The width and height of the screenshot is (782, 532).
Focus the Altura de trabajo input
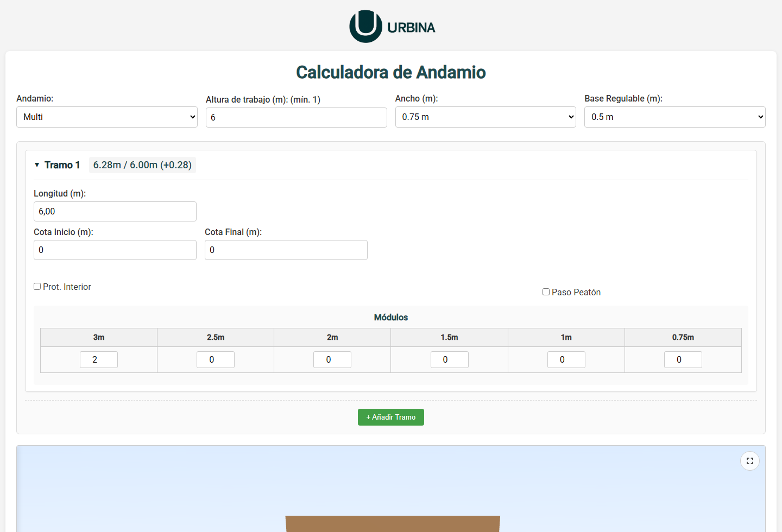pos(297,118)
